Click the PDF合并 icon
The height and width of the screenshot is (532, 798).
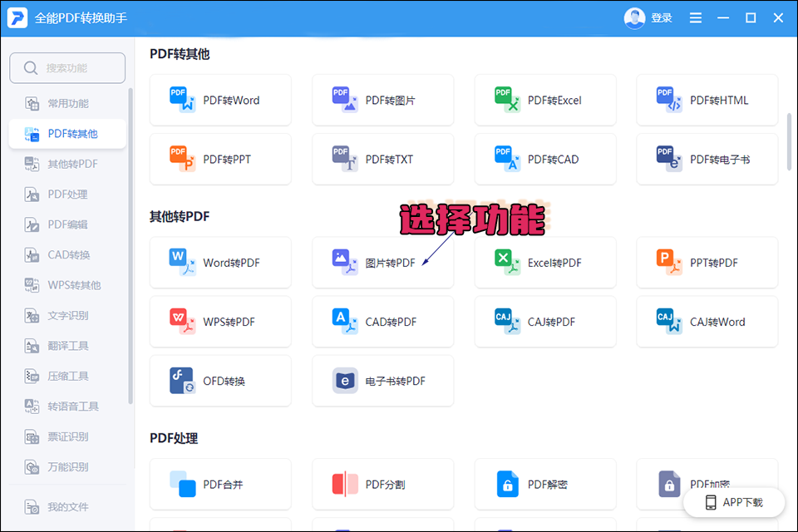pos(181,484)
